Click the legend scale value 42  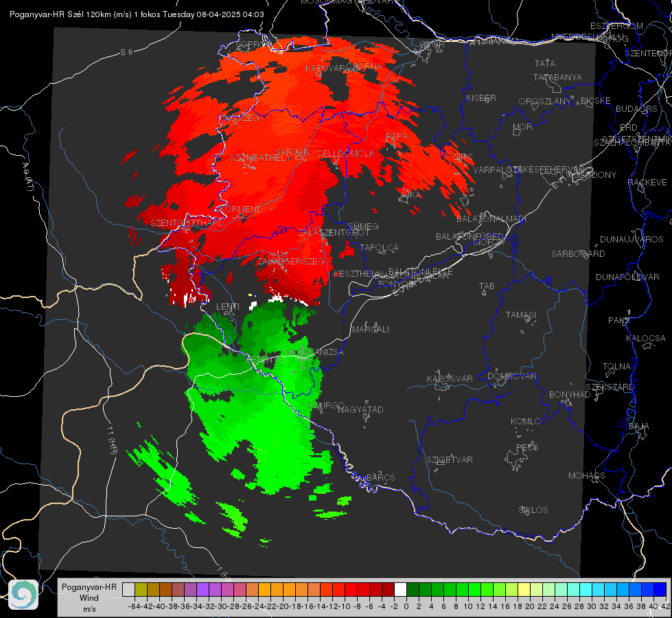(666, 606)
